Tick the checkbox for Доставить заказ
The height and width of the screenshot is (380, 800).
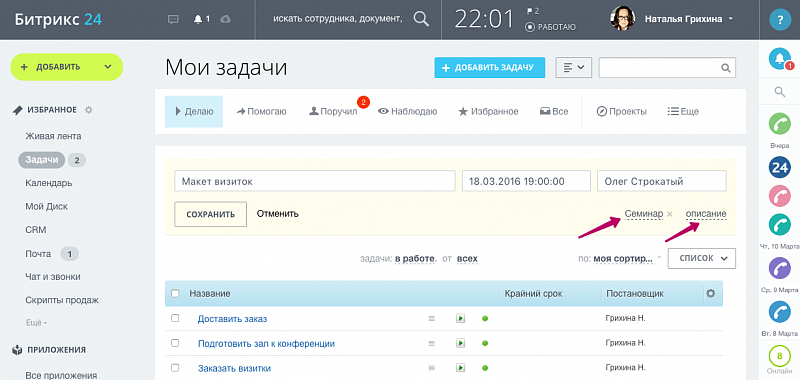click(x=176, y=318)
